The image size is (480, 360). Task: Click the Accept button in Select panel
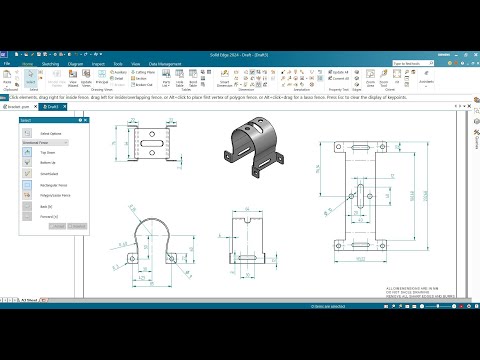pos(57,226)
